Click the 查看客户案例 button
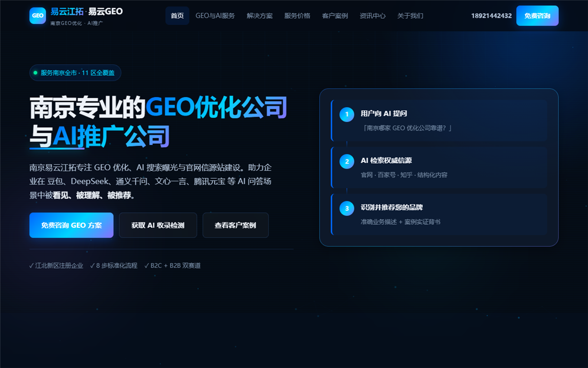588x368 pixels. 236,225
